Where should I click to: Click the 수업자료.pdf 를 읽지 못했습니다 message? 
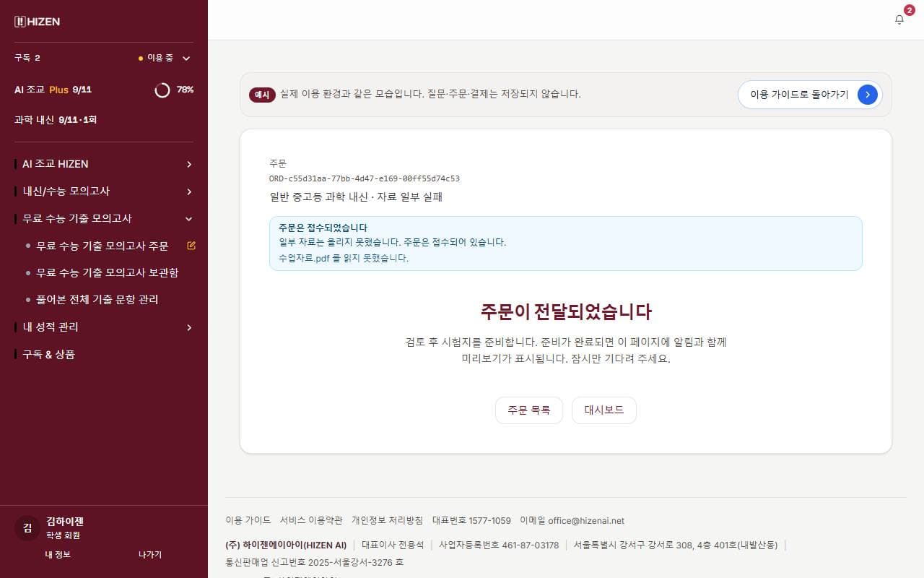tap(344, 258)
